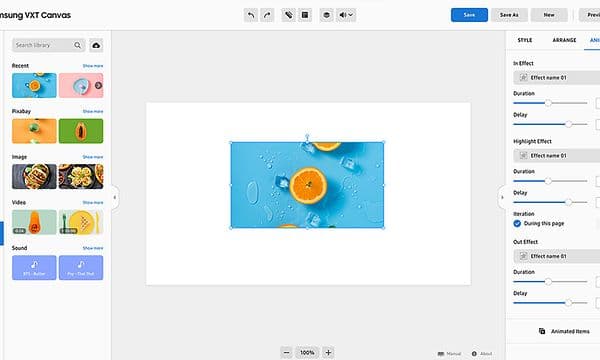Screen dimensions: 600x360
Task: Select the blue orange Recent thumbnail
Action: (x=34, y=85)
